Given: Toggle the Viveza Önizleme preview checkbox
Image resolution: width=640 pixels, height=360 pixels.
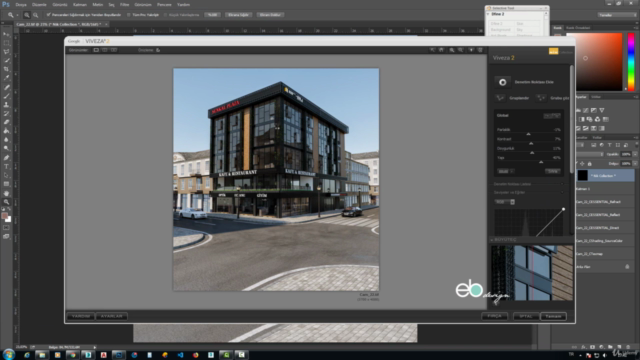Looking at the screenshot, I should click(158, 50).
